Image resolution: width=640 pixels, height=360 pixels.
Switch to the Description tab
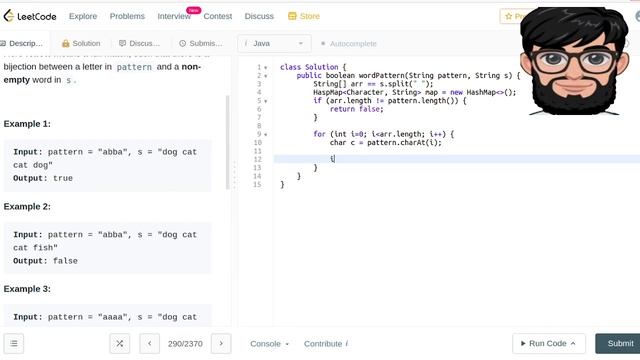(x=22, y=43)
